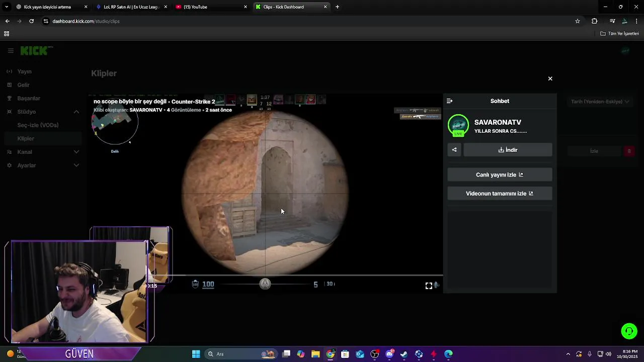Show hidden system tray icons

[568, 354]
